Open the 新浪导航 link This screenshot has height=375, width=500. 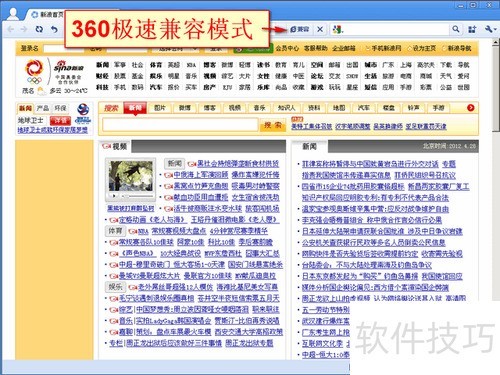point(459,48)
